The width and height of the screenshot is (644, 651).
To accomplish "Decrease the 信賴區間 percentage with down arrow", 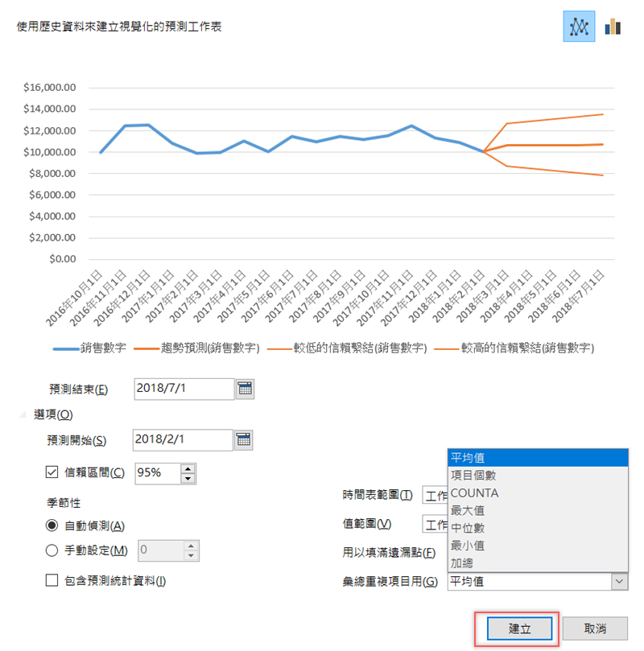I will (x=188, y=478).
